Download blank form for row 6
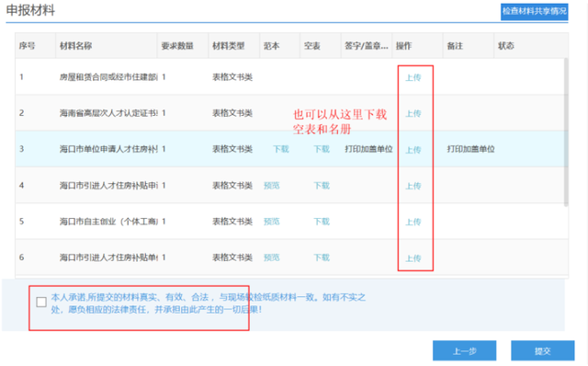 (322, 257)
